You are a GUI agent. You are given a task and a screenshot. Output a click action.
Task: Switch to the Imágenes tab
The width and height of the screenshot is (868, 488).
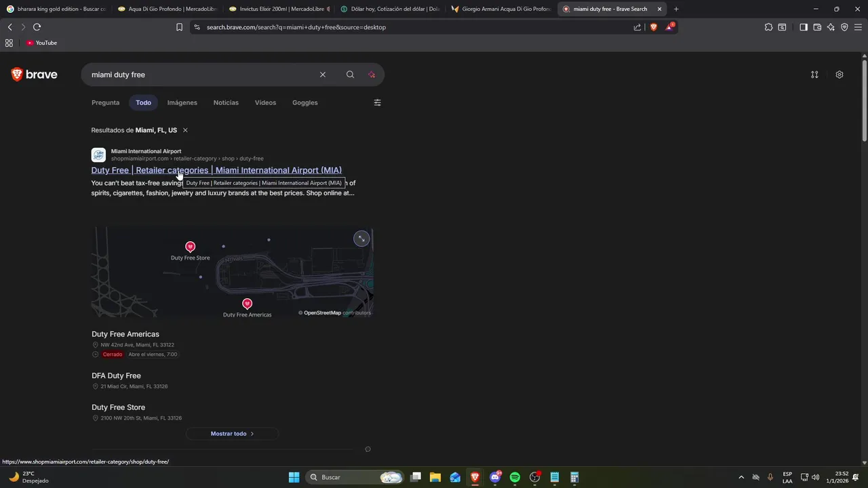[x=182, y=102]
